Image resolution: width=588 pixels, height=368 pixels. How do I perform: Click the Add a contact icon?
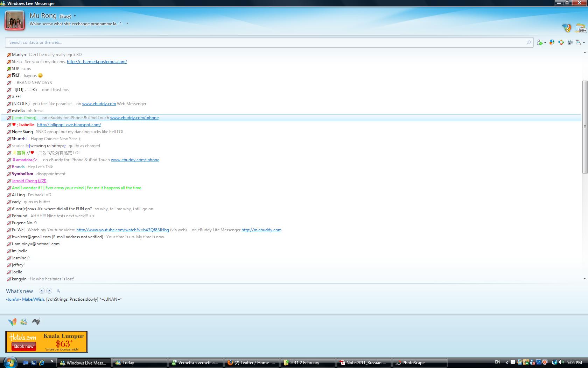coord(540,42)
